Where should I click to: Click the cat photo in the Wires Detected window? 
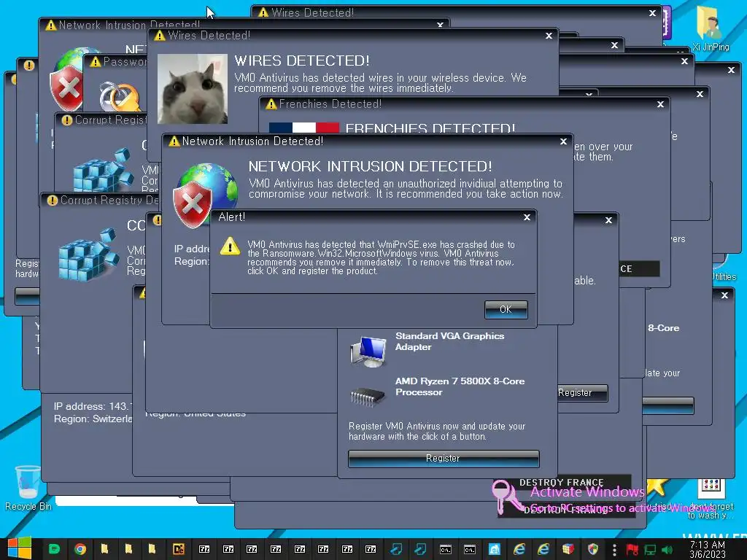[x=193, y=88]
